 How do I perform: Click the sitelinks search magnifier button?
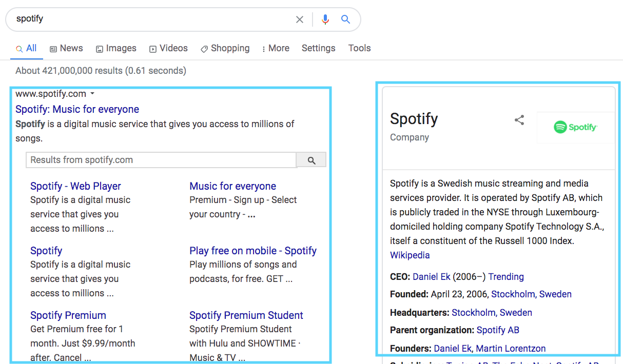pos(311,160)
